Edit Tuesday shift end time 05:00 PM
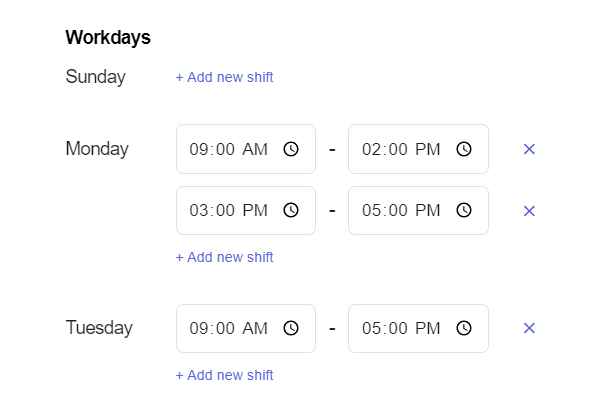Screen dimensions: 606x398 [419, 328]
